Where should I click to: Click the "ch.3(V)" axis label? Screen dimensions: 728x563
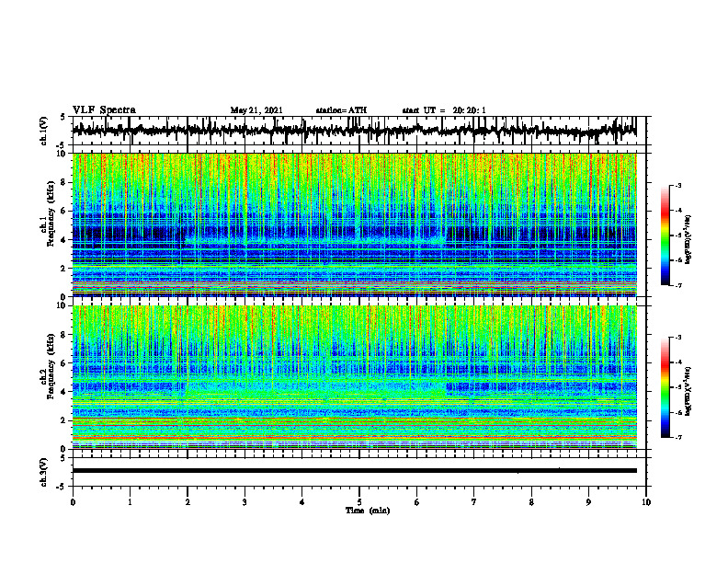(44, 472)
